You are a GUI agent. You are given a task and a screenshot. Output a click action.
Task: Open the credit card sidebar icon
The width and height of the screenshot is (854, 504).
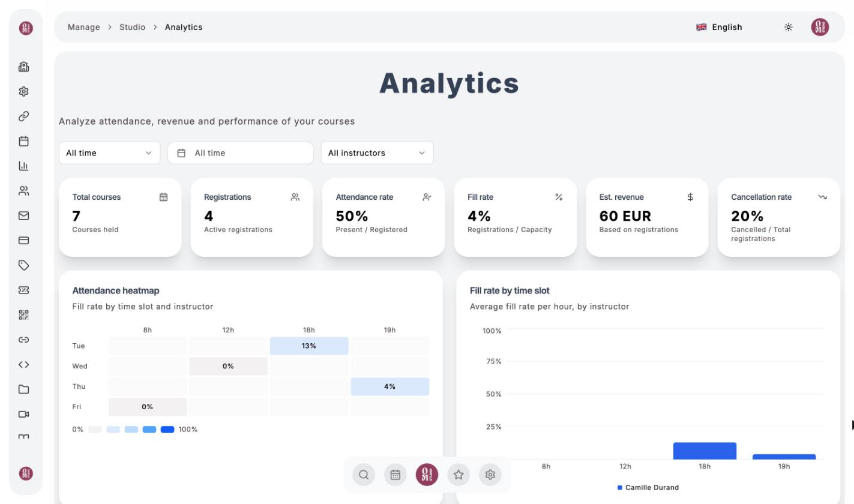point(23,241)
